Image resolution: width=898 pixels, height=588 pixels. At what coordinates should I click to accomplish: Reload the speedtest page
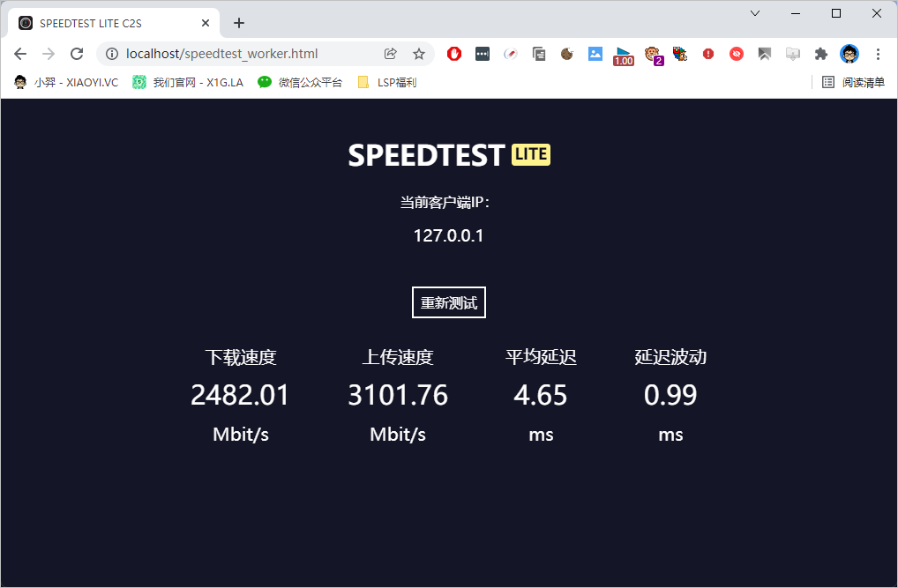click(77, 54)
